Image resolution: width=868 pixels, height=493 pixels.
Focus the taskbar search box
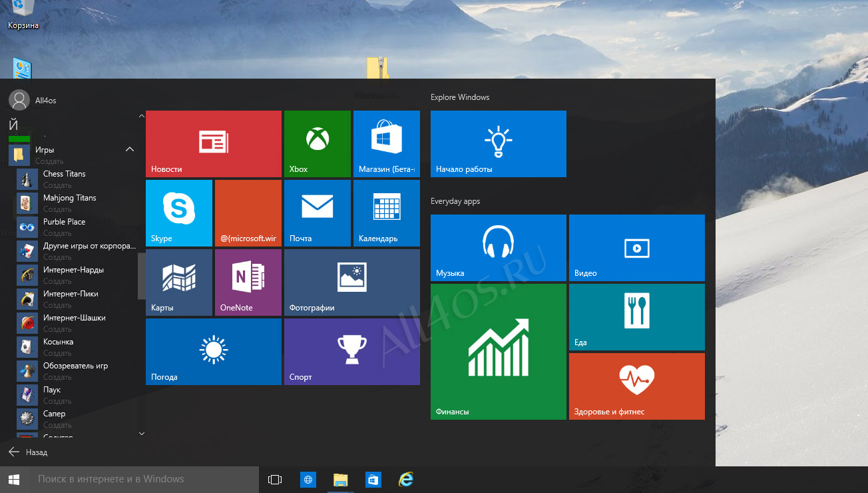point(143,479)
